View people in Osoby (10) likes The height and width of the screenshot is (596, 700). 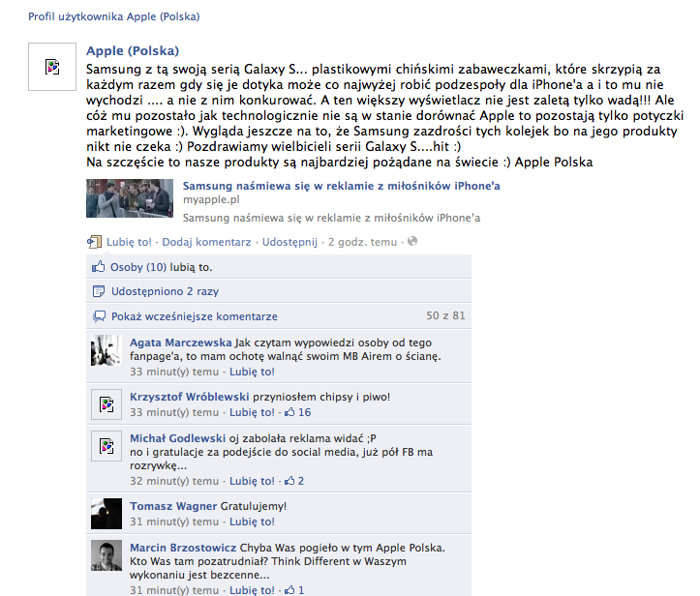tap(138, 267)
